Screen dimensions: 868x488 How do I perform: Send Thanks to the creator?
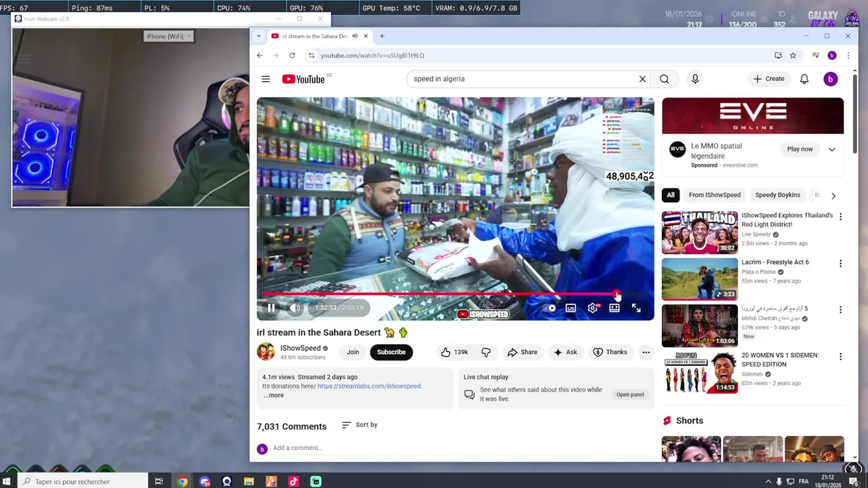tap(610, 352)
